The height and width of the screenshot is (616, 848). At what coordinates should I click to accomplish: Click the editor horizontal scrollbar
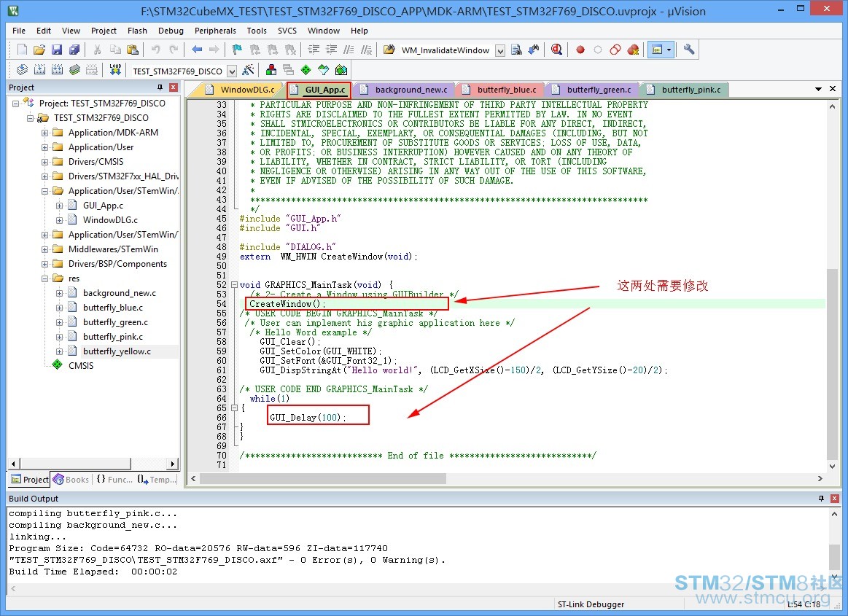[x=323, y=479]
